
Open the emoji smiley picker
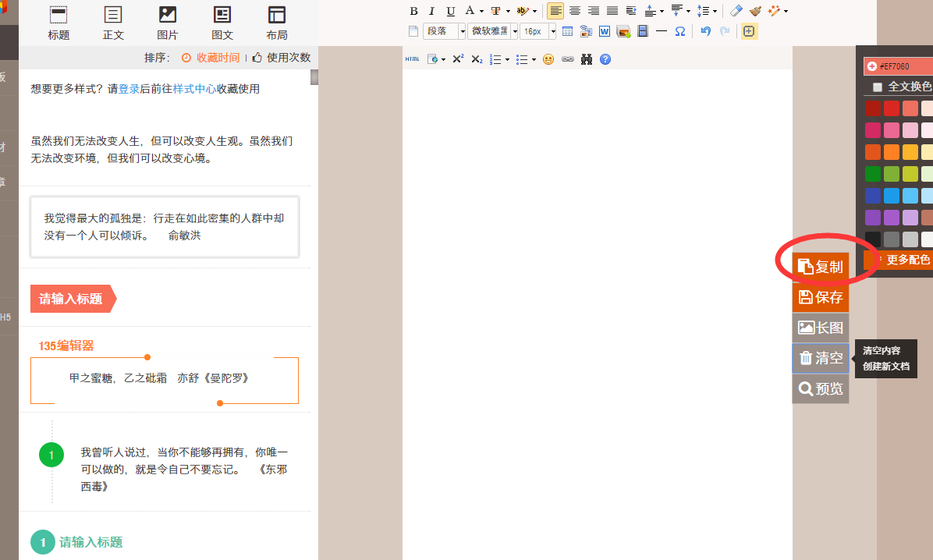pyautogui.click(x=548, y=59)
